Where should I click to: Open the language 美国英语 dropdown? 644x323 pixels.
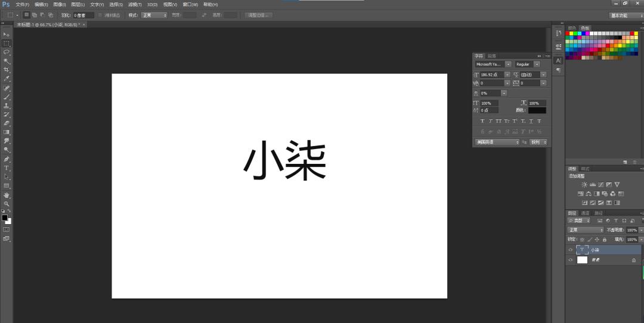pyautogui.click(x=497, y=142)
